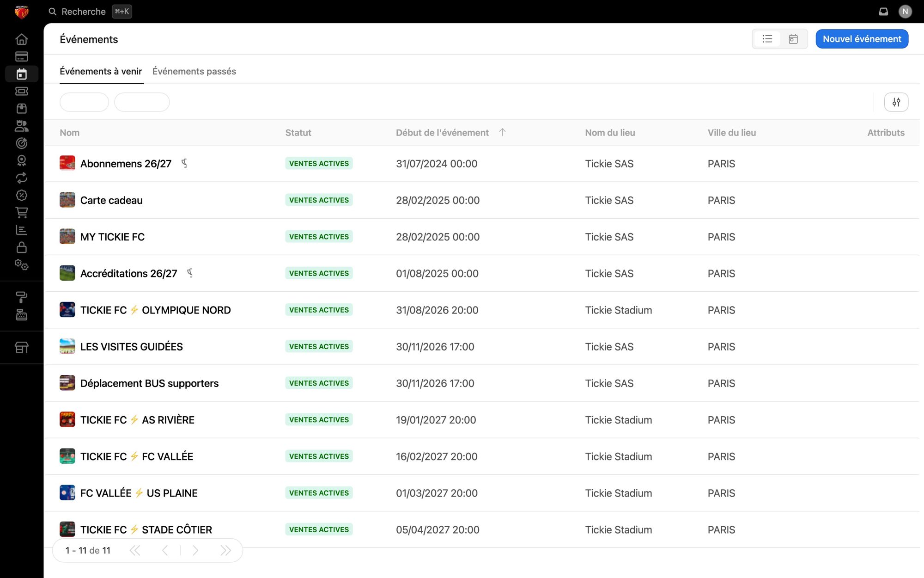Jump to the first page arrow
The image size is (924, 578).
(x=135, y=550)
